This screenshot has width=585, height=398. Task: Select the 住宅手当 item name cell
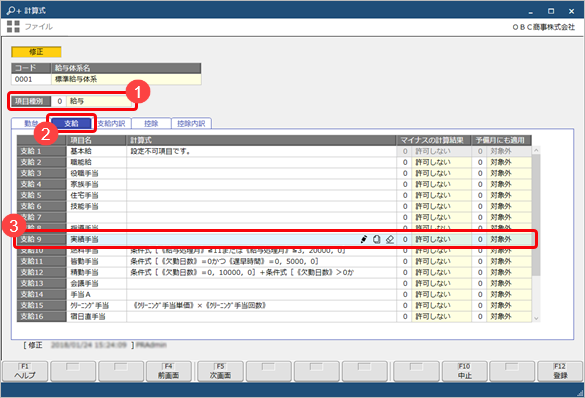[96, 195]
